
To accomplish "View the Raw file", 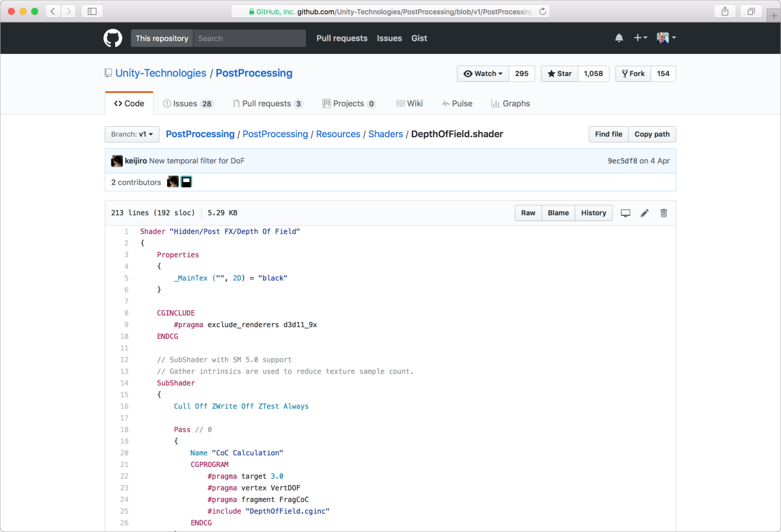I will [x=528, y=213].
